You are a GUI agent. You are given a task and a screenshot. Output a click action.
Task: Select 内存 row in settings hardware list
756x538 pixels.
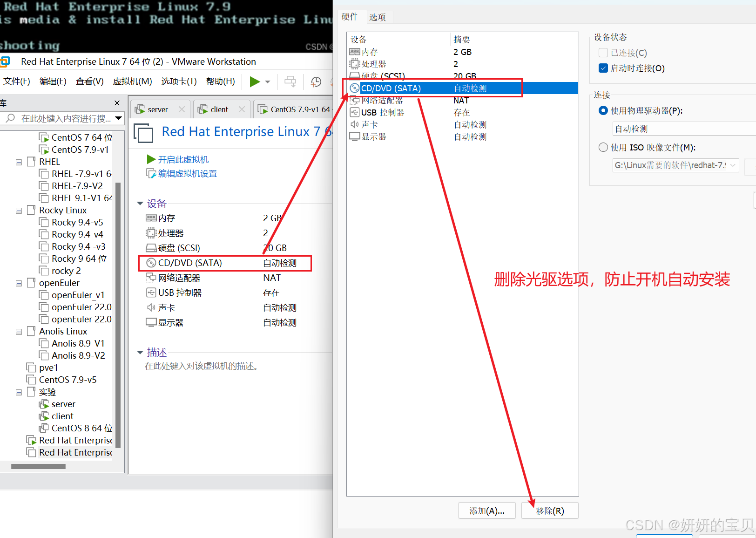click(462, 52)
